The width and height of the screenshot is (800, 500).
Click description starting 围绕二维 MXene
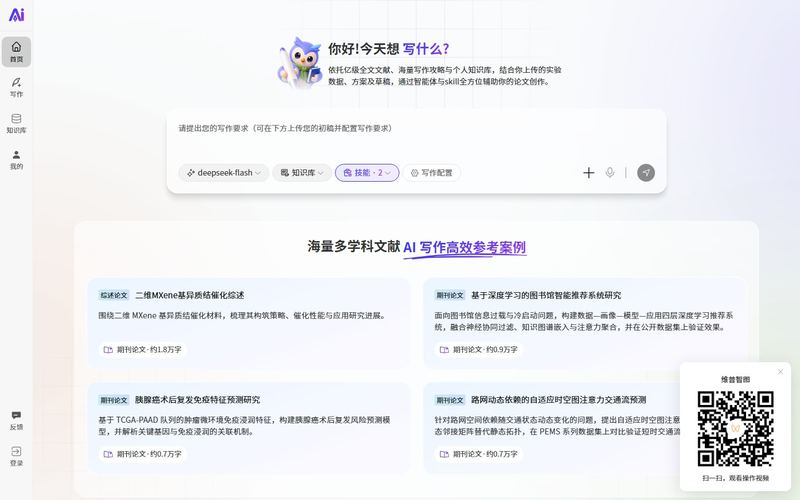tap(241, 315)
